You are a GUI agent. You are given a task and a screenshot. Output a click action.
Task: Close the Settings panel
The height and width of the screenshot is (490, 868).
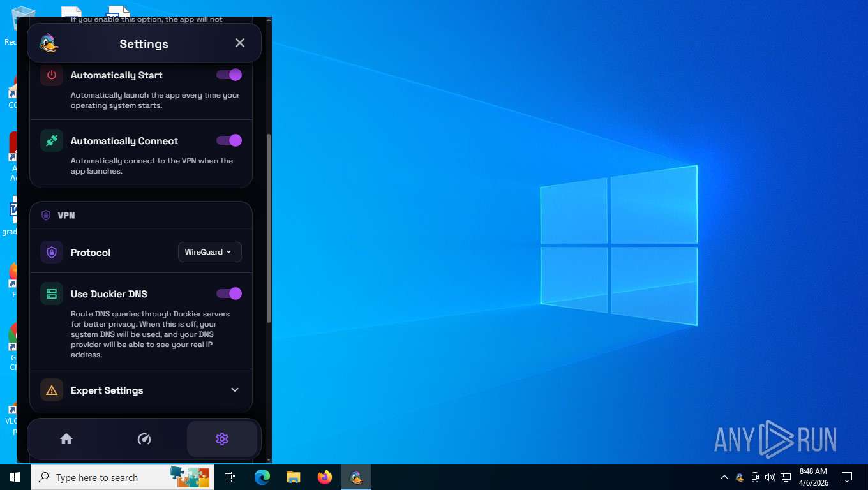(240, 43)
